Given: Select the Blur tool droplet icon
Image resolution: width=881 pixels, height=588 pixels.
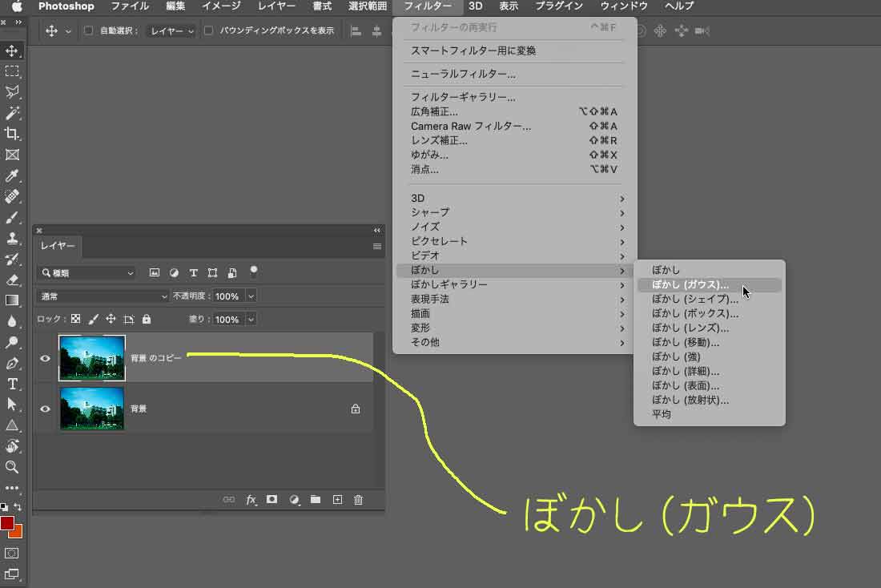Looking at the screenshot, I should [x=12, y=321].
